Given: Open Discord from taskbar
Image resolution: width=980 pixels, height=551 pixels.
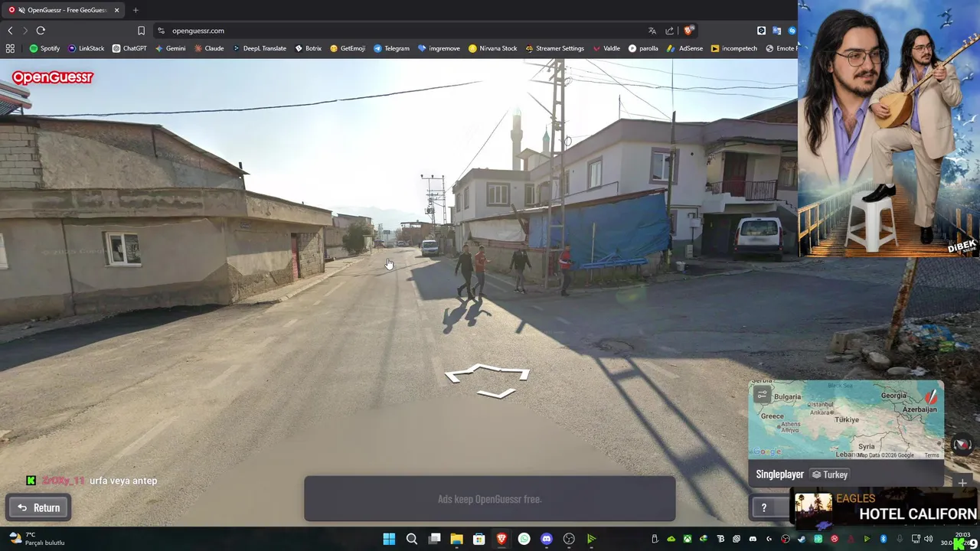Looking at the screenshot, I should coord(546,539).
